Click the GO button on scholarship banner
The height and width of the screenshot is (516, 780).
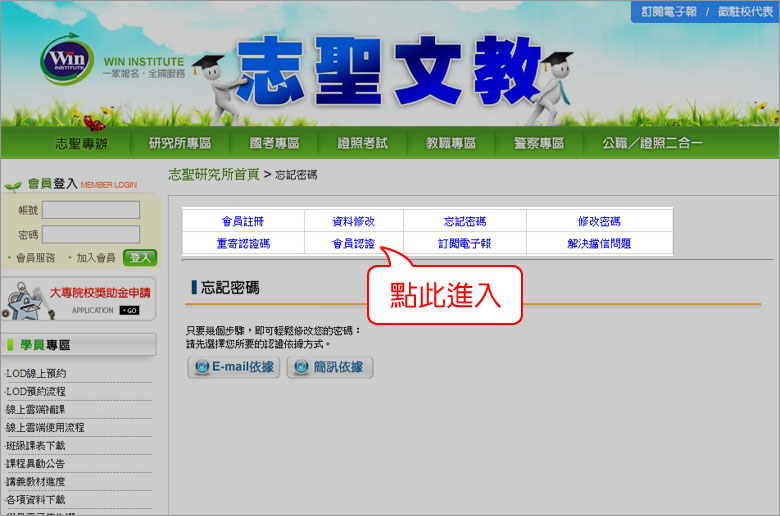coord(130,310)
